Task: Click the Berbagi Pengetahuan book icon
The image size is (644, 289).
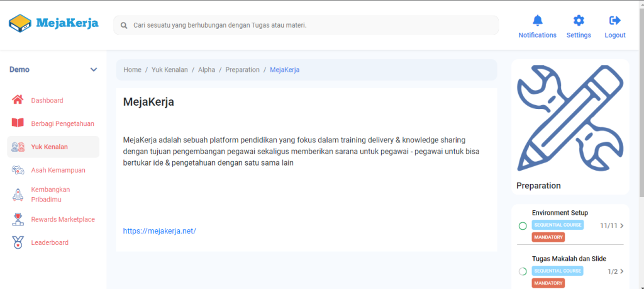Action: click(x=18, y=123)
